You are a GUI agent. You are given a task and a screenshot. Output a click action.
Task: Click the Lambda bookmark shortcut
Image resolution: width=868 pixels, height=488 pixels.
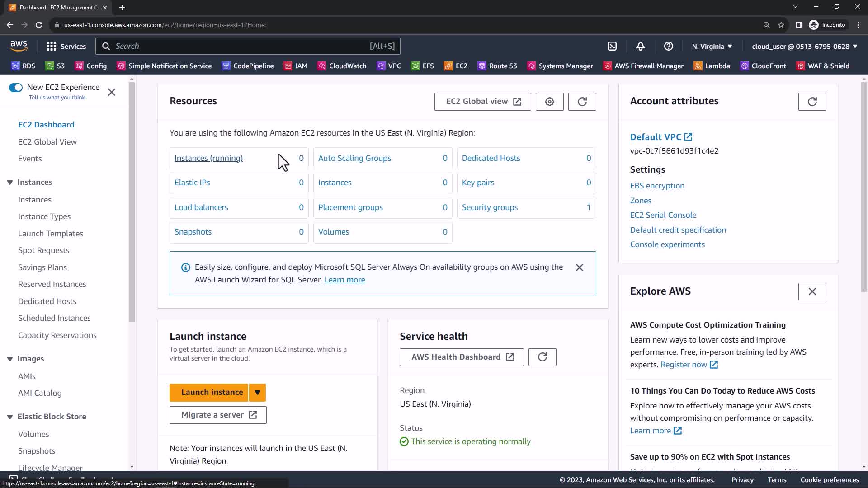coord(712,66)
